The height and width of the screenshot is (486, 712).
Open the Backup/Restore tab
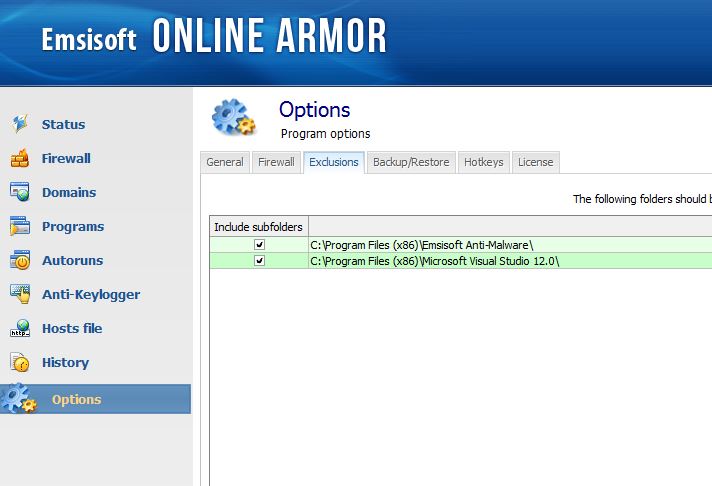(411, 162)
